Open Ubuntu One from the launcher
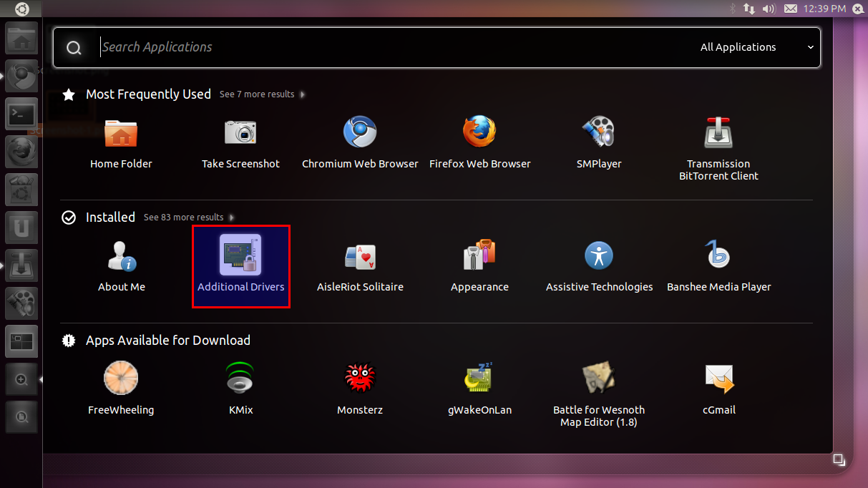 [21, 228]
